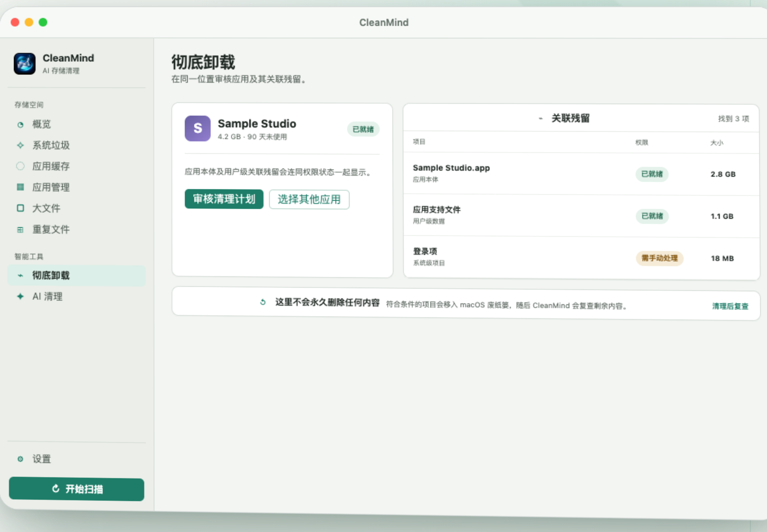The image size is (767, 532).
Task: Click the 审核清理计划 button
Action: (x=224, y=199)
